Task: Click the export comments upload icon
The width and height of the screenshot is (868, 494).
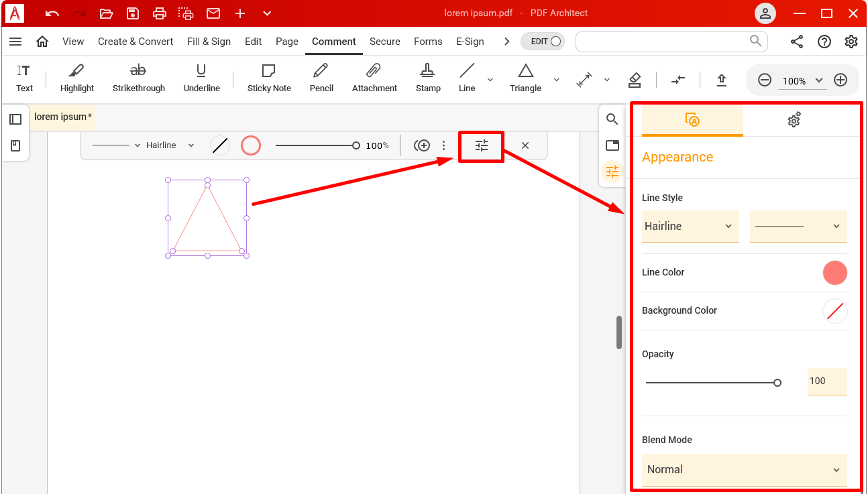Action: tap(722, 80)
